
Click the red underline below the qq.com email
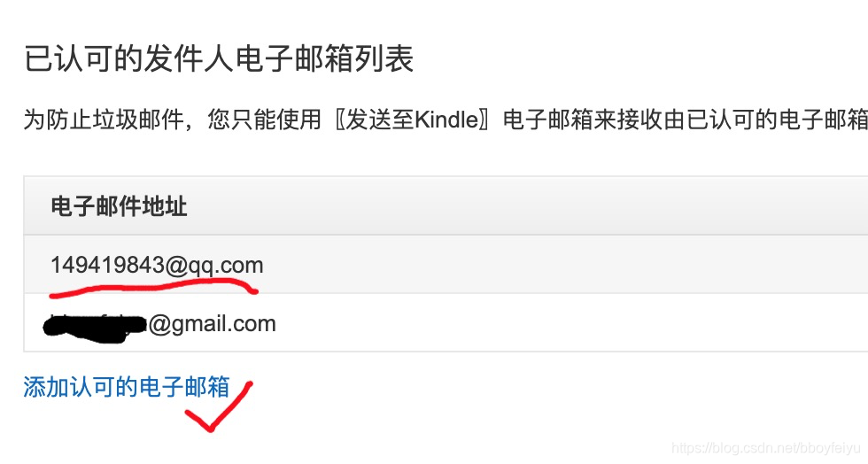coord(153,288)
